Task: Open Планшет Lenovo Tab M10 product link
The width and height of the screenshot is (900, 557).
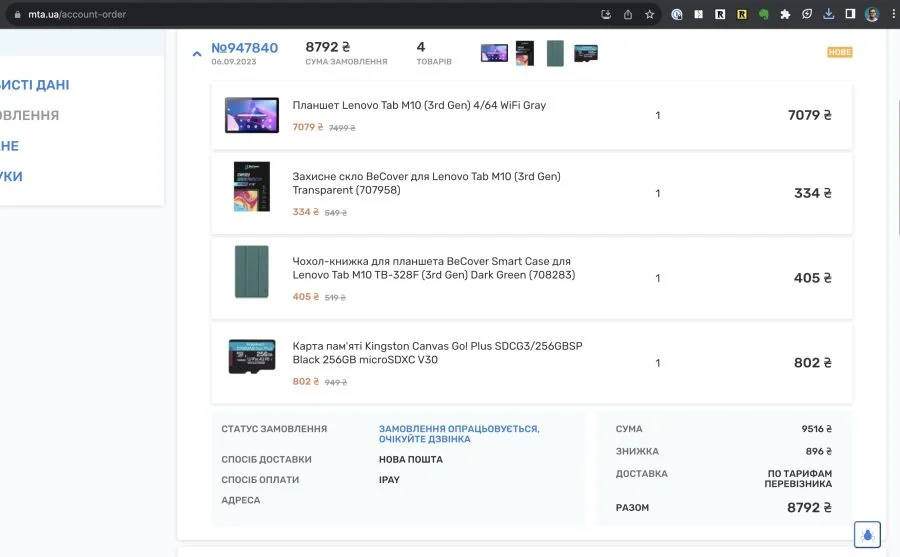Action: click(419, 105)
